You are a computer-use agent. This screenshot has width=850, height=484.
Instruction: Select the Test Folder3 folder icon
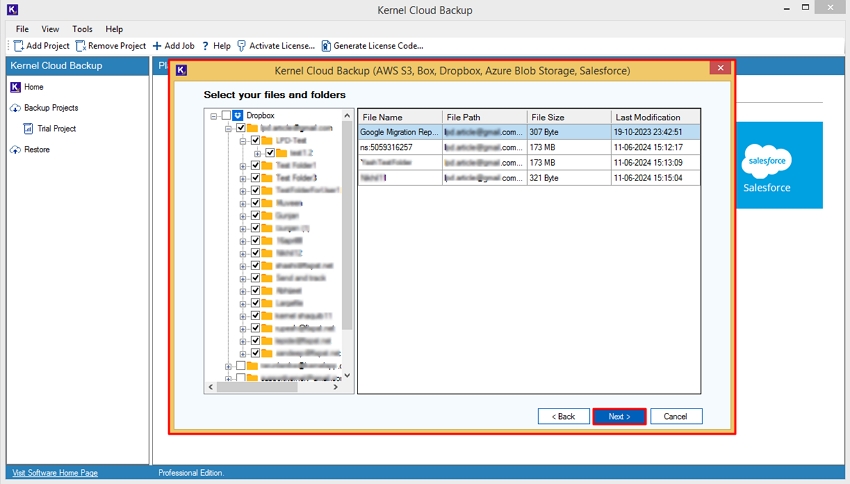click(267, 178)
